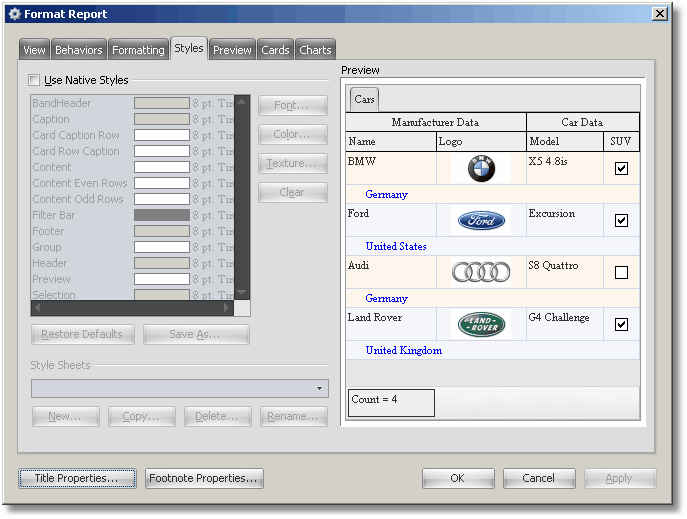This screenshot has width=687, height=519.
Task: Click the X5 4.8is model cell
Action: click(x=564, y=168)
